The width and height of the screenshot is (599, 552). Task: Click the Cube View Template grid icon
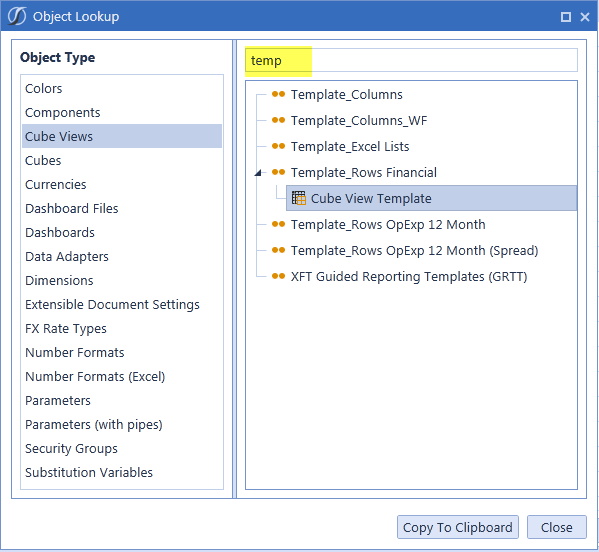click(x=299, y=198)
